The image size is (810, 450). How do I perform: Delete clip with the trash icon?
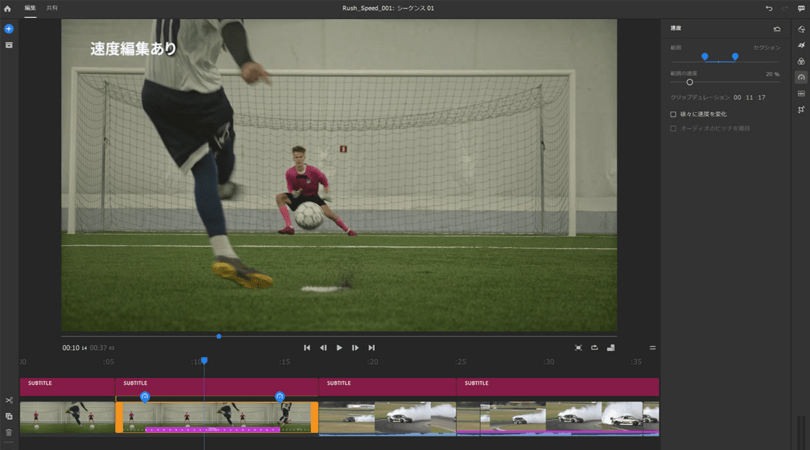pos(9,432)
